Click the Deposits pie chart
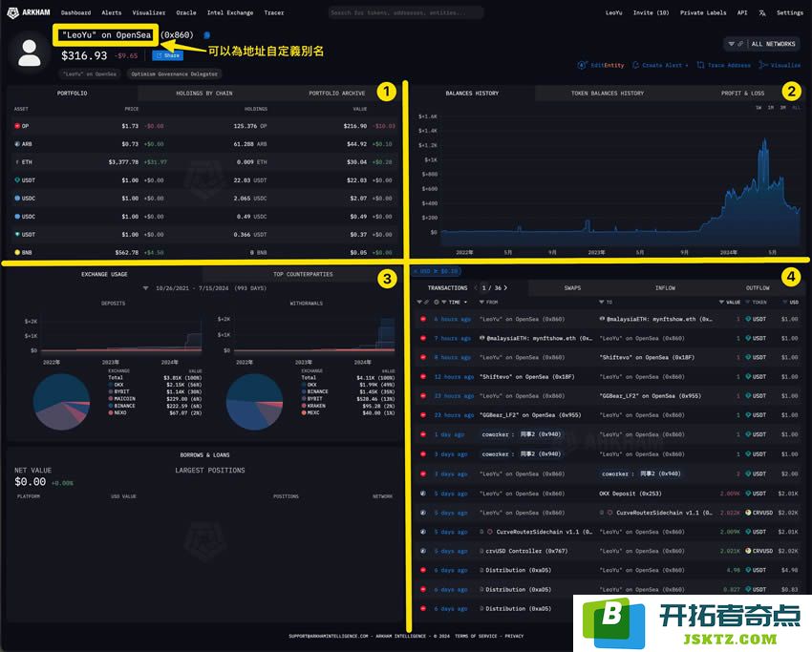 click(x=62, y=402)
